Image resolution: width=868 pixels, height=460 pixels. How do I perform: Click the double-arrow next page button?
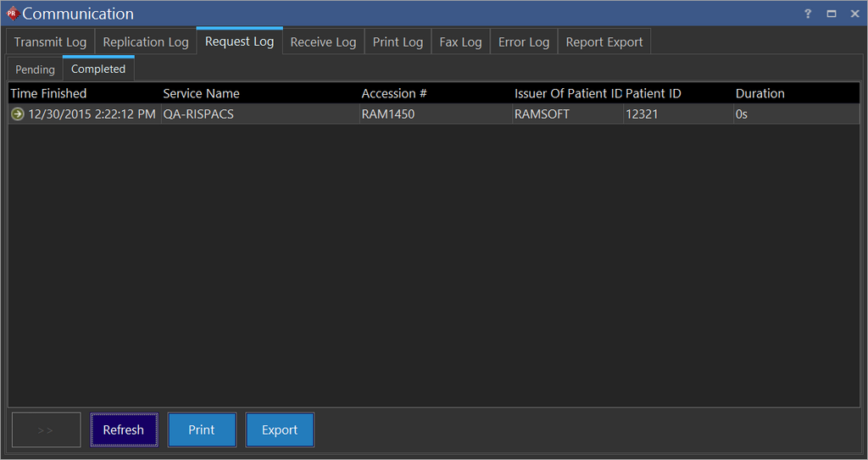(46, 430)
